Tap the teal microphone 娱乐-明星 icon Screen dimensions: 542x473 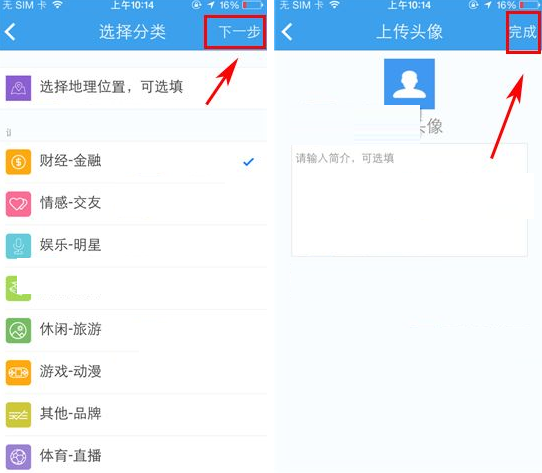(x=18, y=246)
